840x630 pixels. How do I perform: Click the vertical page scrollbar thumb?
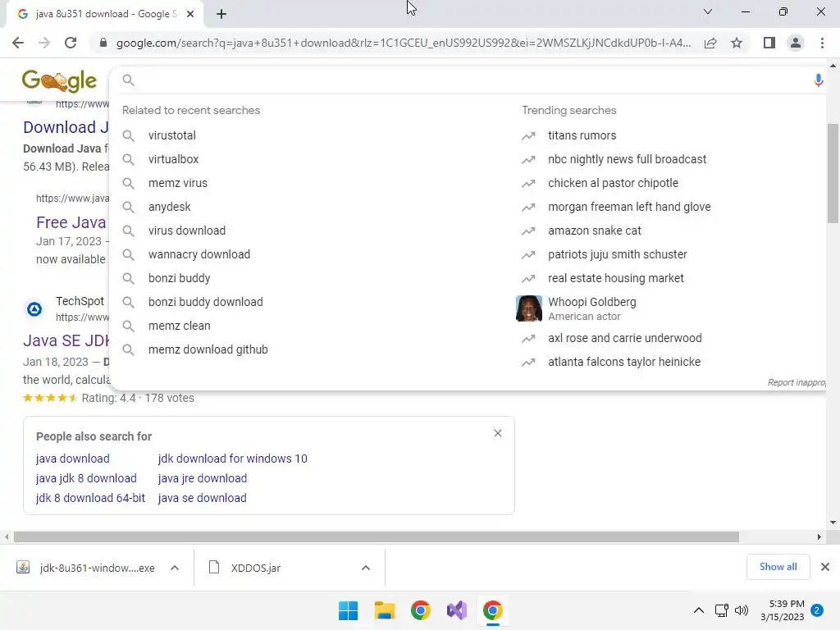click(x=833, y=173)
